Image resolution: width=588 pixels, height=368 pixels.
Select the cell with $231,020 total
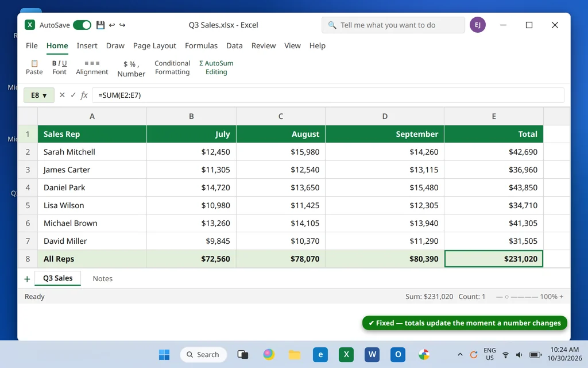tap(493, 259)
